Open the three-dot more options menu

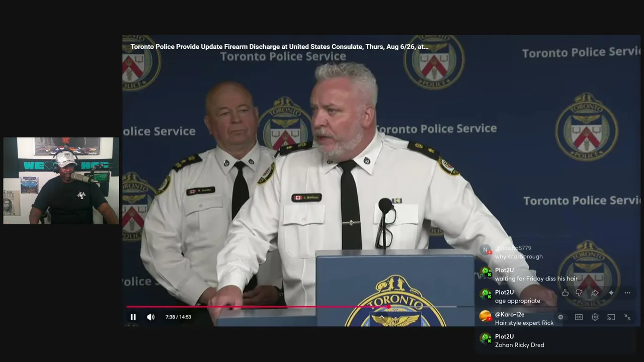627,293
